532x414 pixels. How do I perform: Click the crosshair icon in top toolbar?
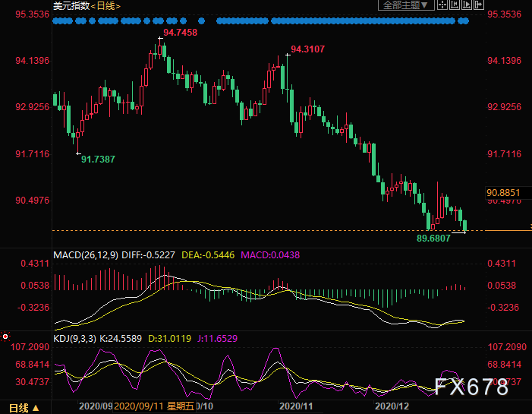pyautogui.click(x=442, y=5)
